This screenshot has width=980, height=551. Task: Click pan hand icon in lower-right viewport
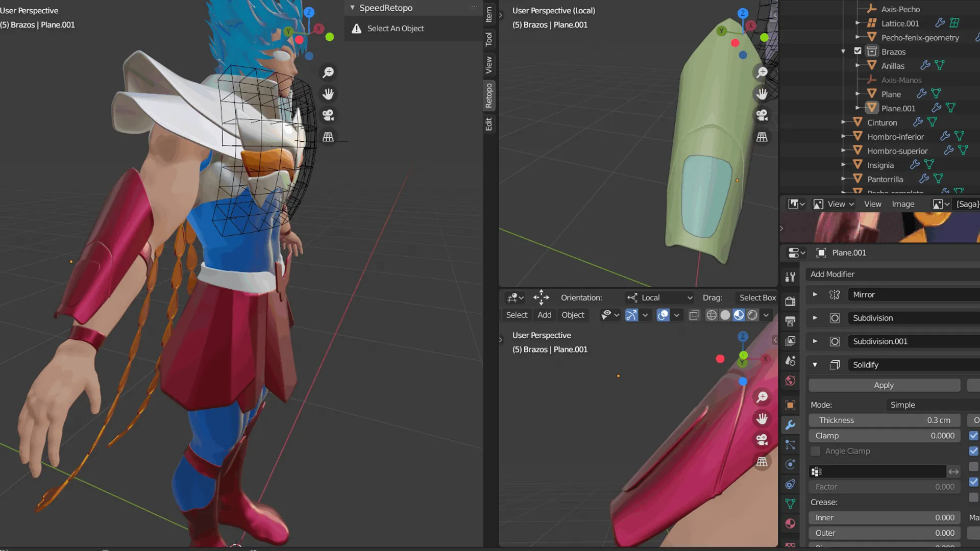pyautogui.click(x=762, y=419)
